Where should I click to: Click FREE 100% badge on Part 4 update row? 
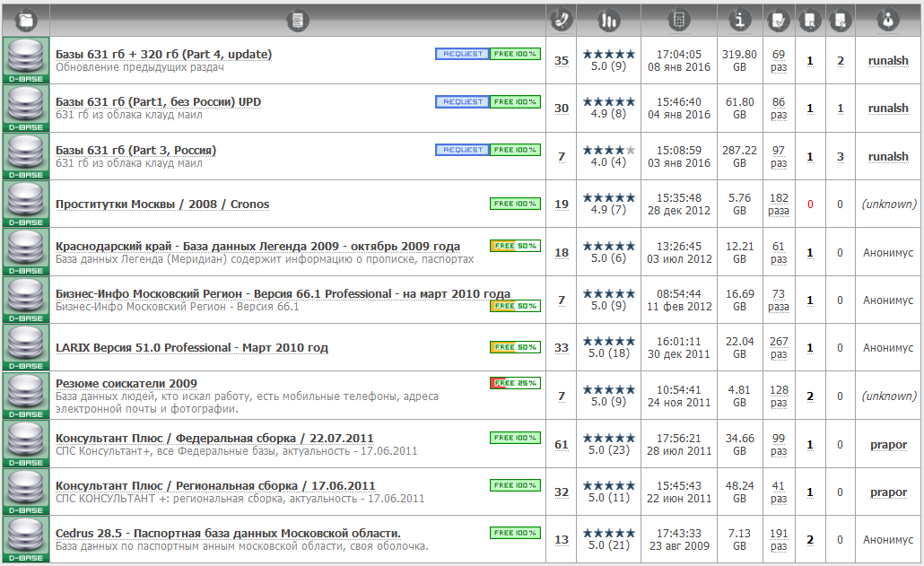pyautogui.click(x=515, y=54)
